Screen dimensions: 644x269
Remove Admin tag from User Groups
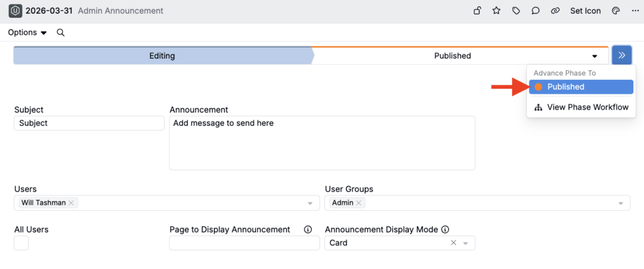pyautogui.click(x=358, y=203)
